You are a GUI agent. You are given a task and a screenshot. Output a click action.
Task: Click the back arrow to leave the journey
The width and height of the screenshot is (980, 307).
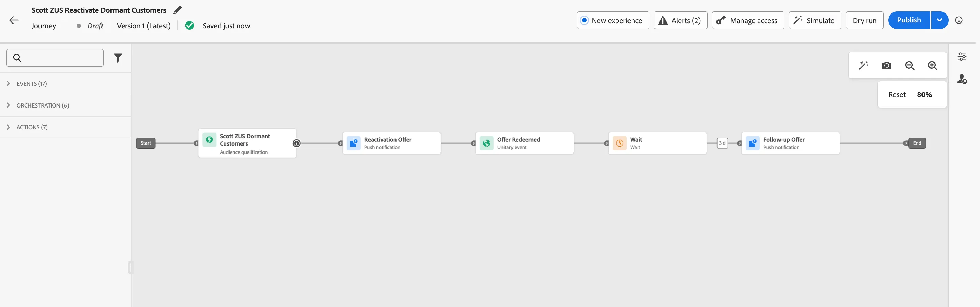(14, 20)
